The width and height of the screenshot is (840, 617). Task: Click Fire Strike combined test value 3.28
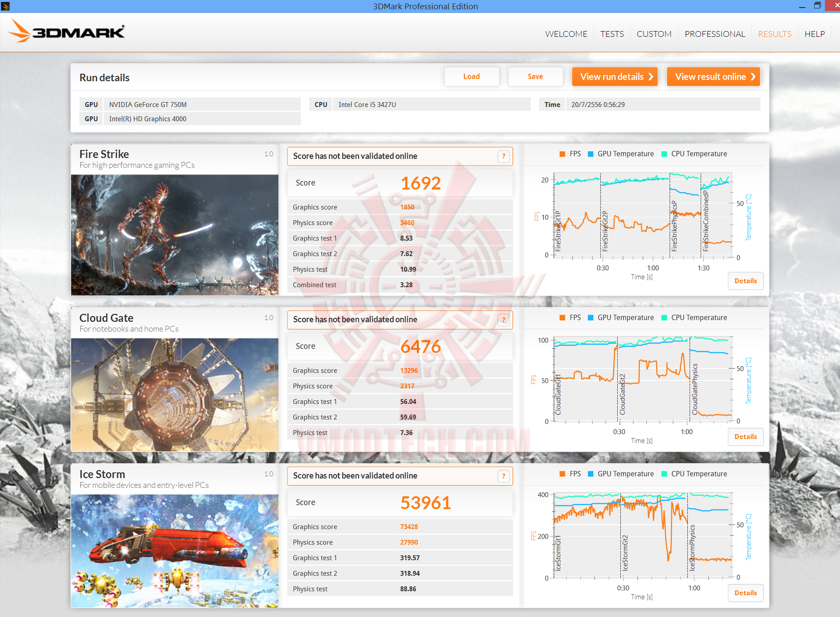point(406,285)
